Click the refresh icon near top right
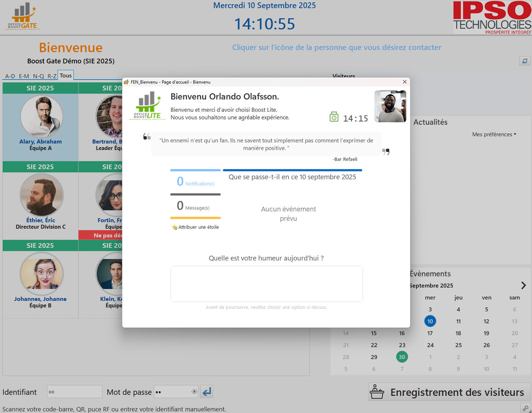 pos(525,61)
